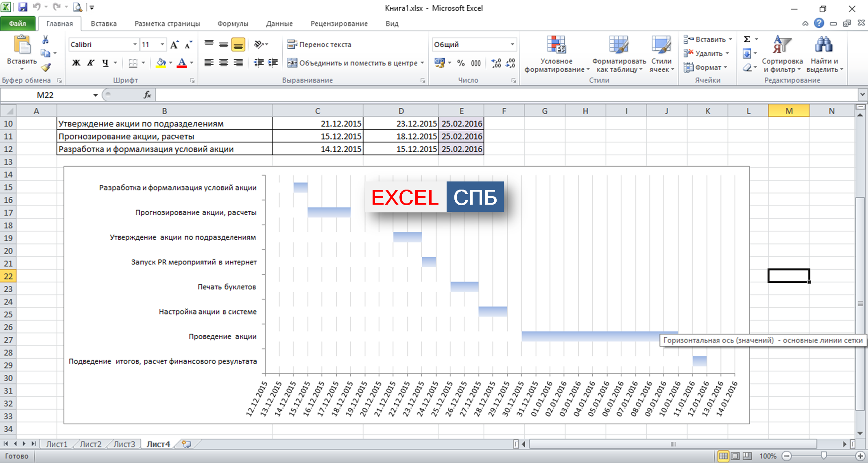Screen dimensions: 868x463
Task: Switch to sheet tab Лист2
Action: tap(90, 444)
